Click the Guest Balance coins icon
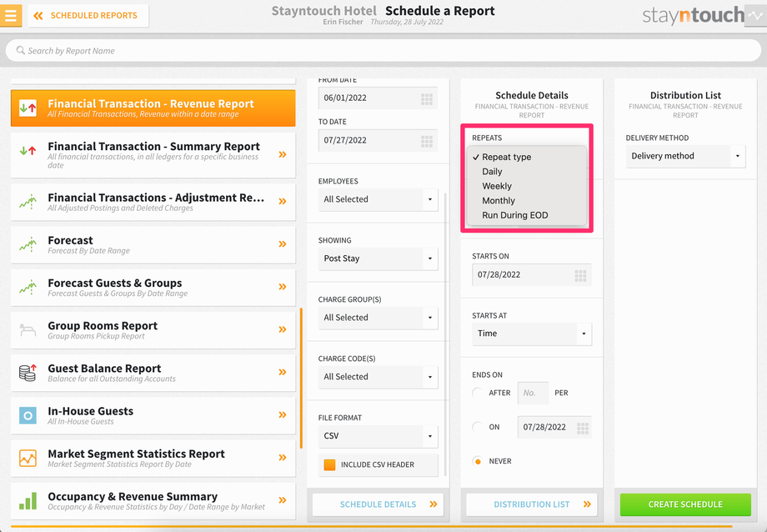This screenshot has height=532, width=767. 28,373
